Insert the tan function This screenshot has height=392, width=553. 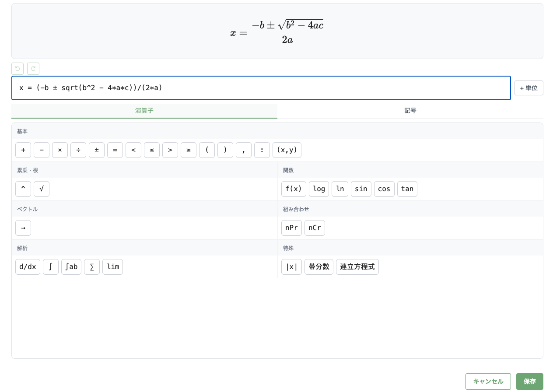[x=407, y=189]
